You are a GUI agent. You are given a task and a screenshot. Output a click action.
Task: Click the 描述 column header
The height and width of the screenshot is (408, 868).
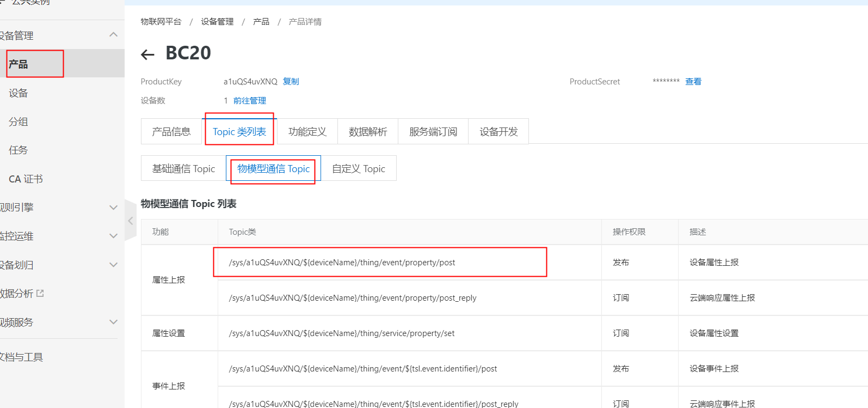tap(698, 232)
